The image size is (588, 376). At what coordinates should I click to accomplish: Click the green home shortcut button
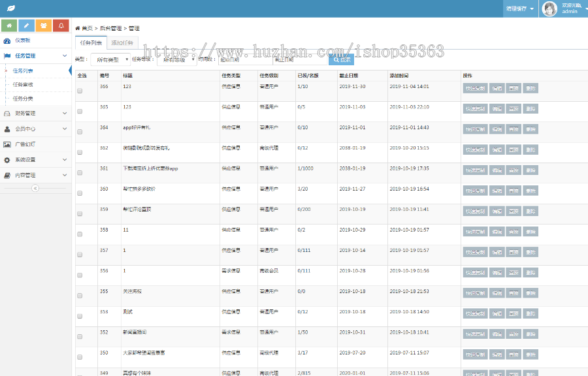[9, 26]
